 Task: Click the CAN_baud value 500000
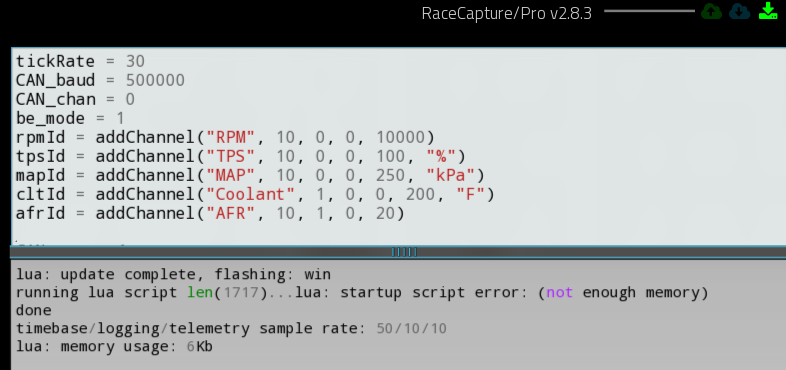[155, 80]
